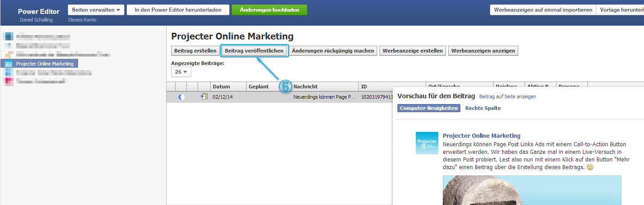Click Projecter Online Marketing page icon in sidebar
The width and height of the screenshot is (644, 205).
click(x=8, y=64)
